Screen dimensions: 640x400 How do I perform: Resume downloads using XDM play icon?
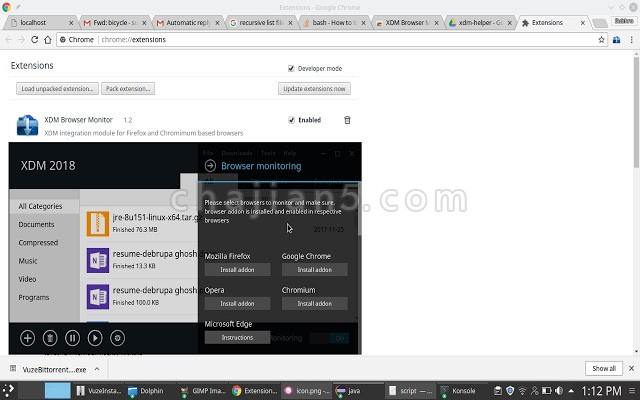click(95, 338)
